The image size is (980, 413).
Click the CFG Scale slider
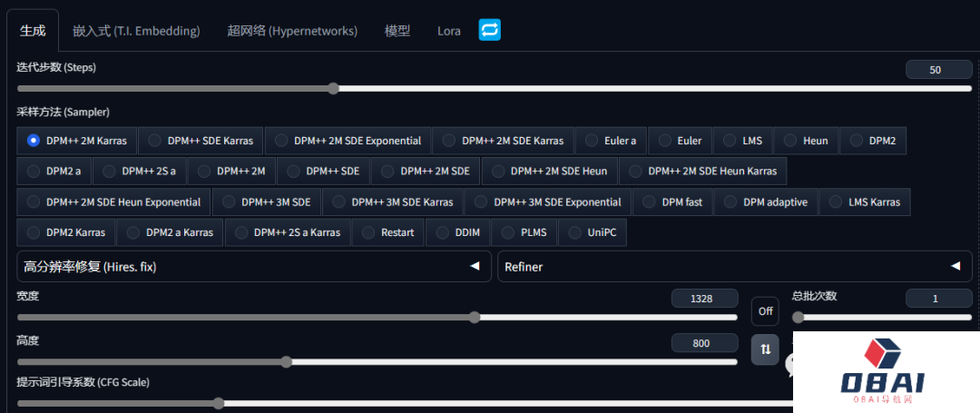(x=399, y=403)
